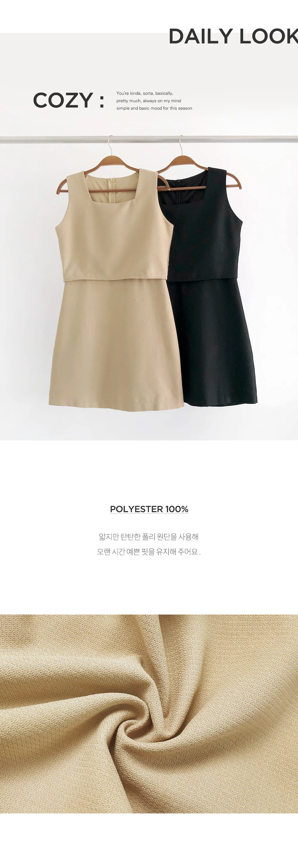Image resolution: width=298 pixels, height=868 pixels.
Task: Click the metal clothing rail
Action: click(x=149, y=139)
